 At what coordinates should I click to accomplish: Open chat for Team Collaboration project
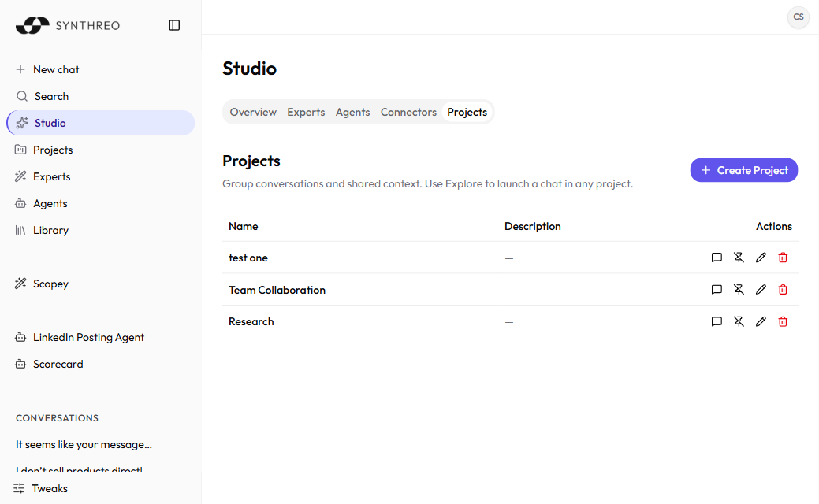tap(717, 290)
